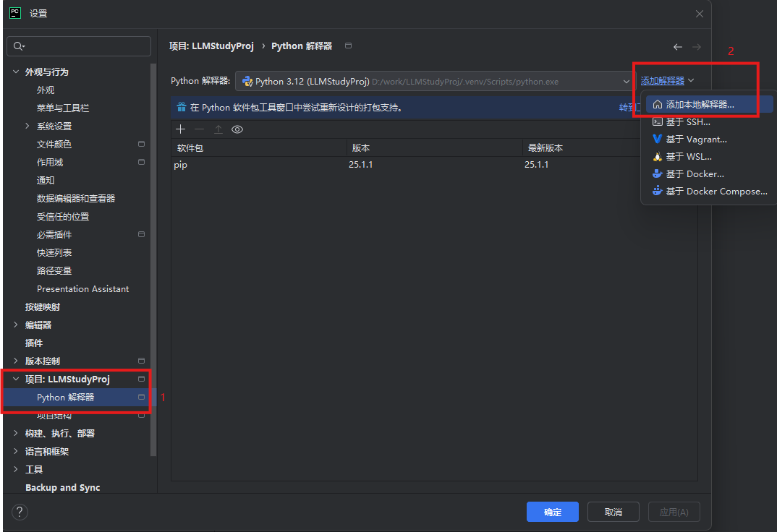Click project marker icon next to 版本控制

click(141, 361)
